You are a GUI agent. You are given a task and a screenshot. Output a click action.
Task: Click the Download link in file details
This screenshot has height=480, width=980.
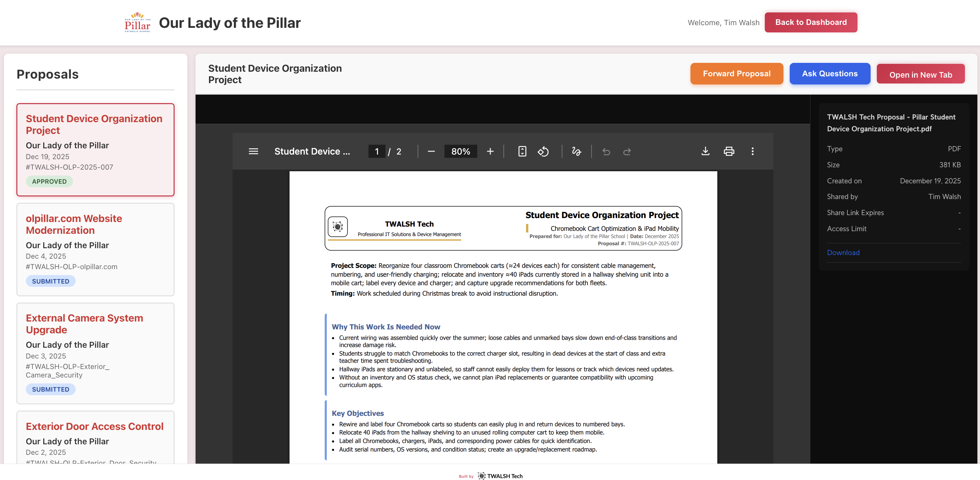[x=843, y=252]
